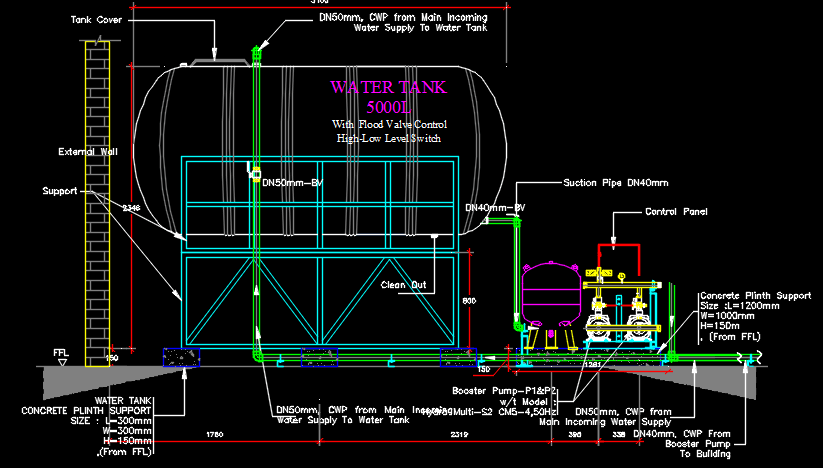This screenshot has height=468, width=823.
Task: Select the leftmost blue concrete plinth block
Action: (x=182, y=357)
